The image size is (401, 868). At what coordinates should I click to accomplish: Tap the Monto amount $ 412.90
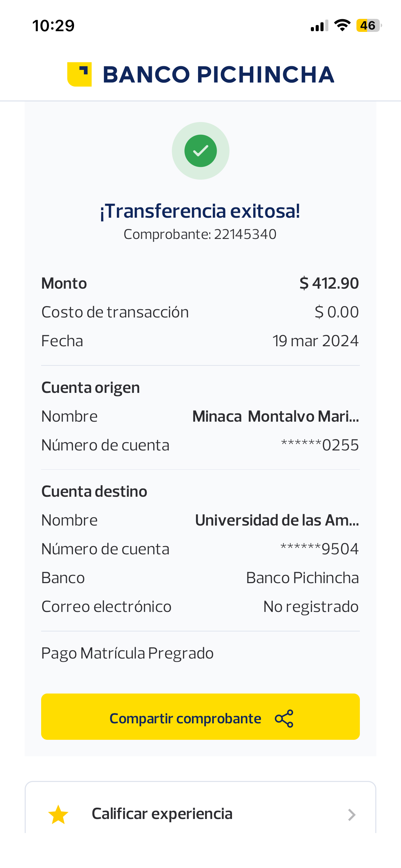329,284
